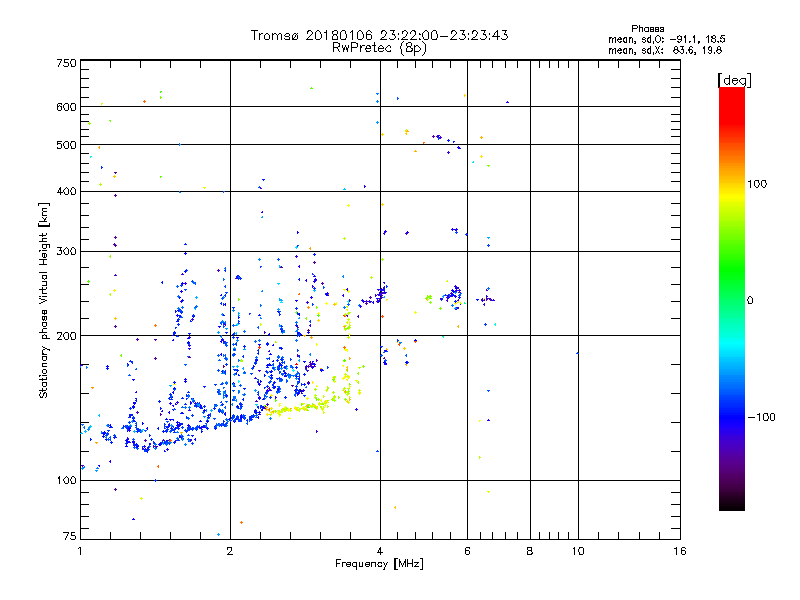Image resolution: width=800 pixels, height=600 pixels.
Task: Click the y-axis tick label '500'
Action: (66, 145)
